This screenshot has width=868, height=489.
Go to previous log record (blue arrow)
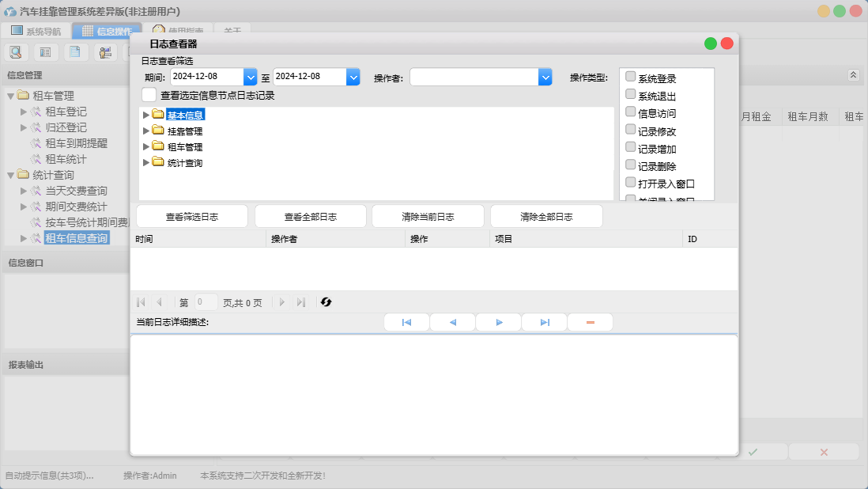click(452, 323)
